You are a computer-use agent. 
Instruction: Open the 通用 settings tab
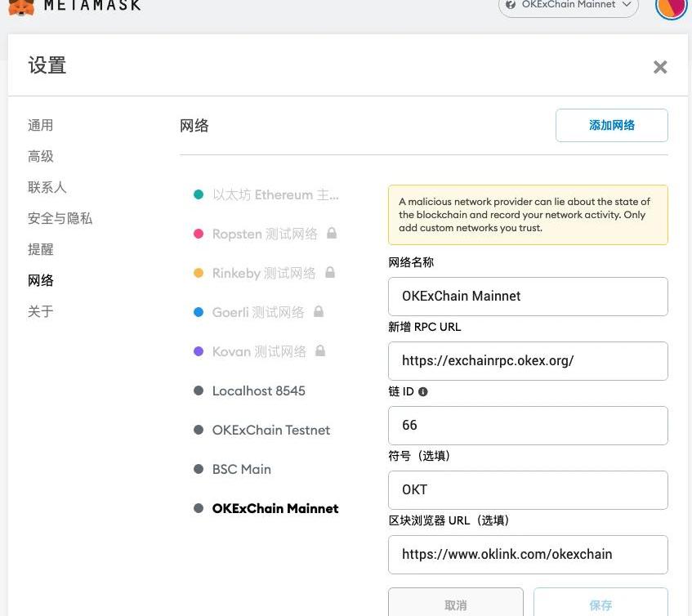coord(41,125)
